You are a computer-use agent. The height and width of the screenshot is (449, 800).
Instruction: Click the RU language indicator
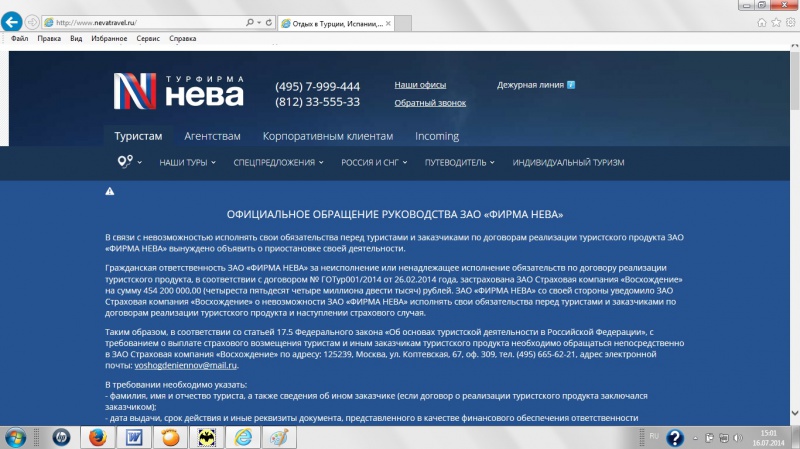point(654,436)
